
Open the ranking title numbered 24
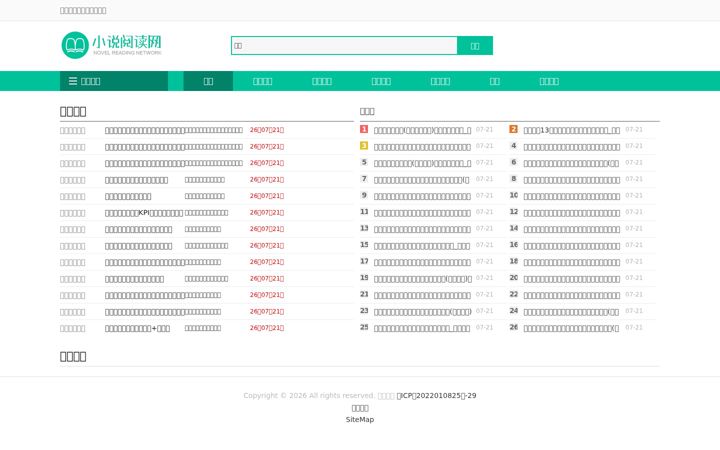pos(571,312)
